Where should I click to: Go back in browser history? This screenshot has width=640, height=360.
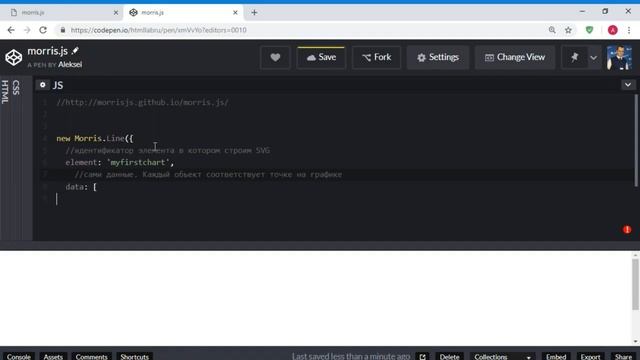click(x=11, y=30)
